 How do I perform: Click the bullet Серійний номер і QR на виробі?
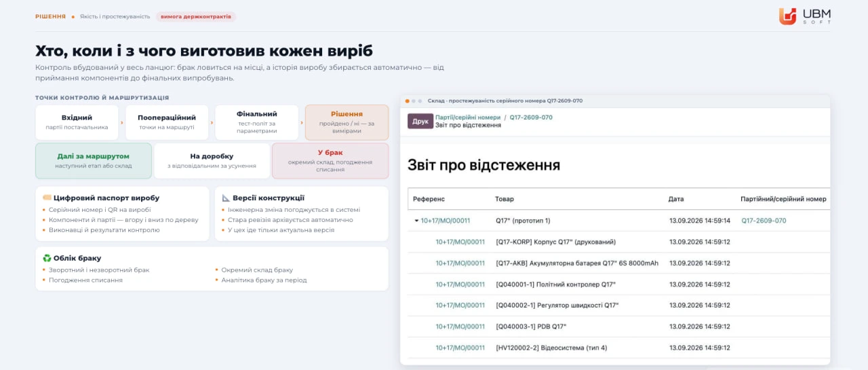click(100, 210)
